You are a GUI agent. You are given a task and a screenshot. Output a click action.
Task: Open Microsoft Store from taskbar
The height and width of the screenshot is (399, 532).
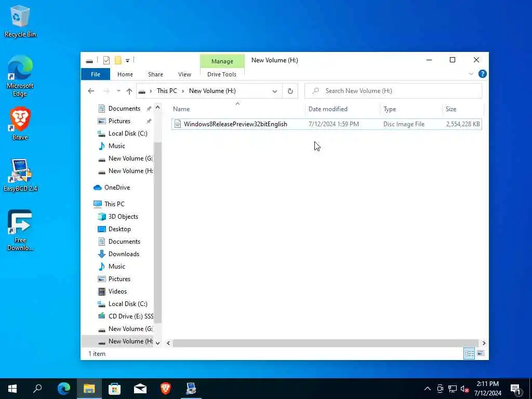(115, 389)
